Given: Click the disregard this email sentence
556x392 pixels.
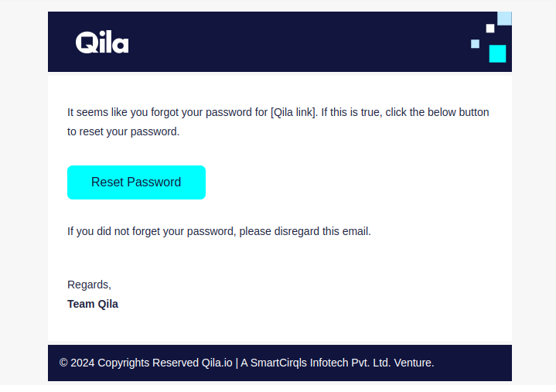Looking at the screenshot, I should pos(219,231).
